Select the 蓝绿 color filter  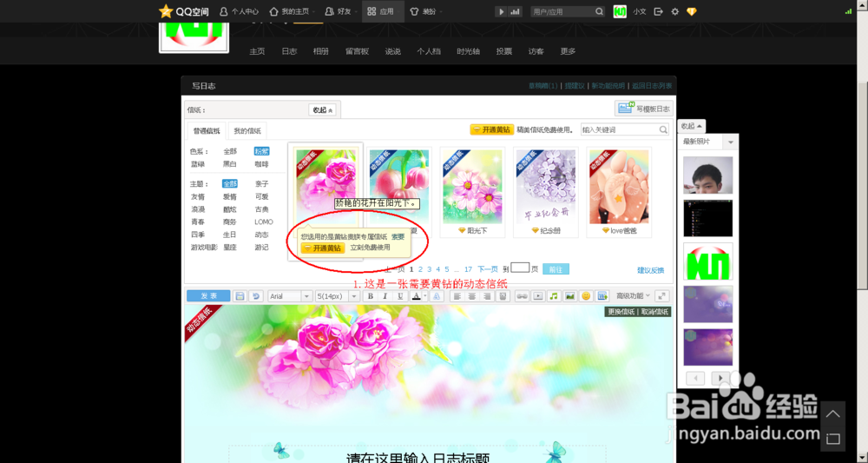pyautogui.click(x=198, y=164)
